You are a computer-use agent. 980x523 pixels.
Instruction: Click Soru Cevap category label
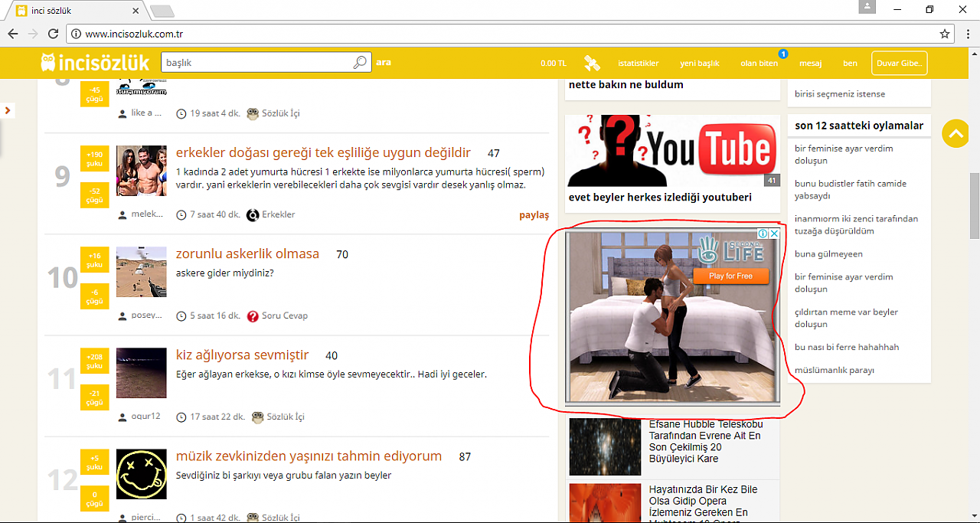point(285,315)
